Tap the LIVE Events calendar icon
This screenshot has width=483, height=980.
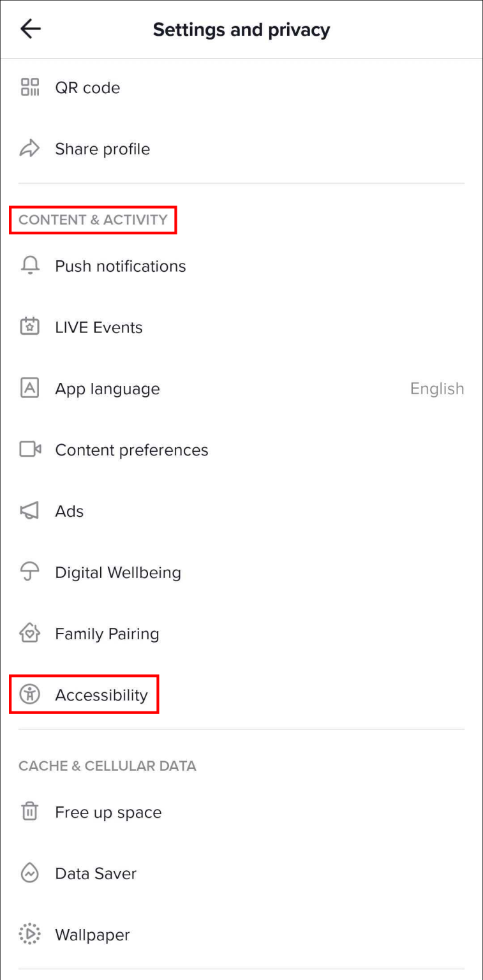tap(30, 327)
